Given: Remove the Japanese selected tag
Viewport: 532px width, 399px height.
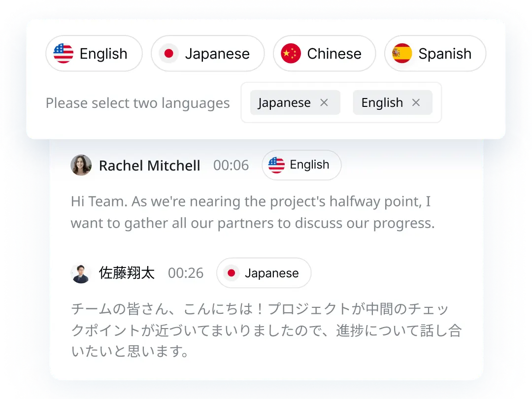Looking at the screenshot, I should click(x=324, y=102).
